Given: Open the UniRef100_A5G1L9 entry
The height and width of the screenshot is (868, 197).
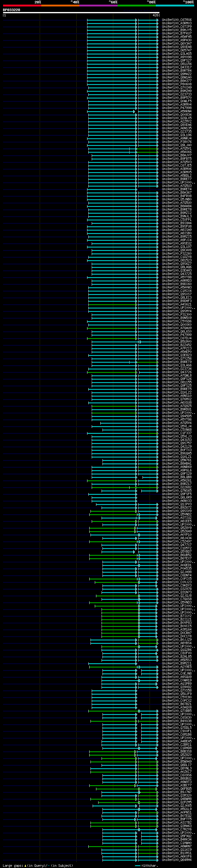Looking at the screenshot, I should [x=176, y=809].
